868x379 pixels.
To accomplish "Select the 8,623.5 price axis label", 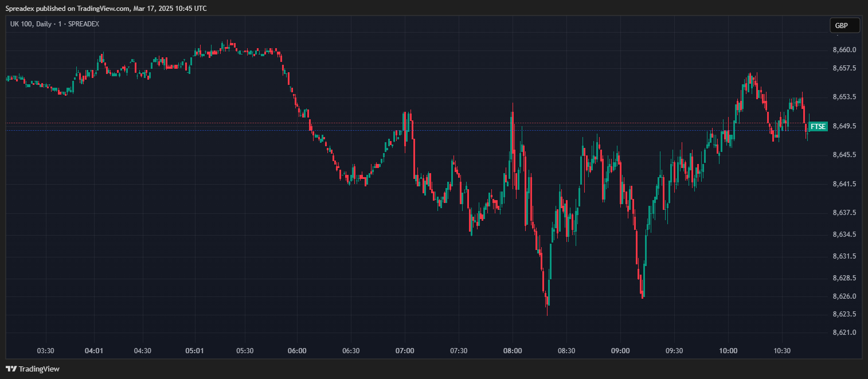I will coord(844,314).
